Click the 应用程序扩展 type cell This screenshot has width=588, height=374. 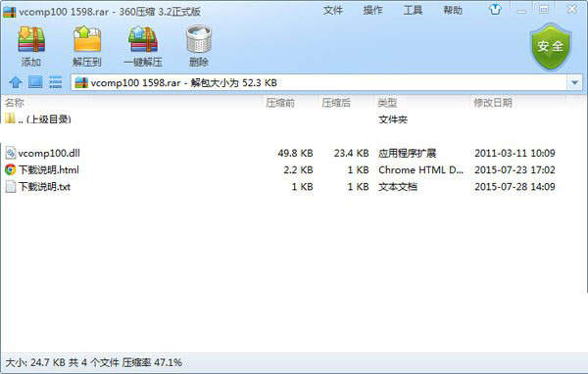pyautogui.click(x=408, y=153)
